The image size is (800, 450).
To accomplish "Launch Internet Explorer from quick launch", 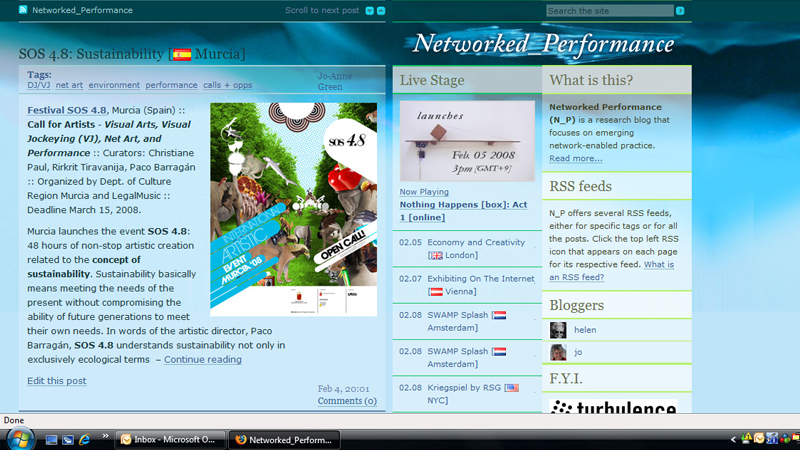I will coord(84,439).
